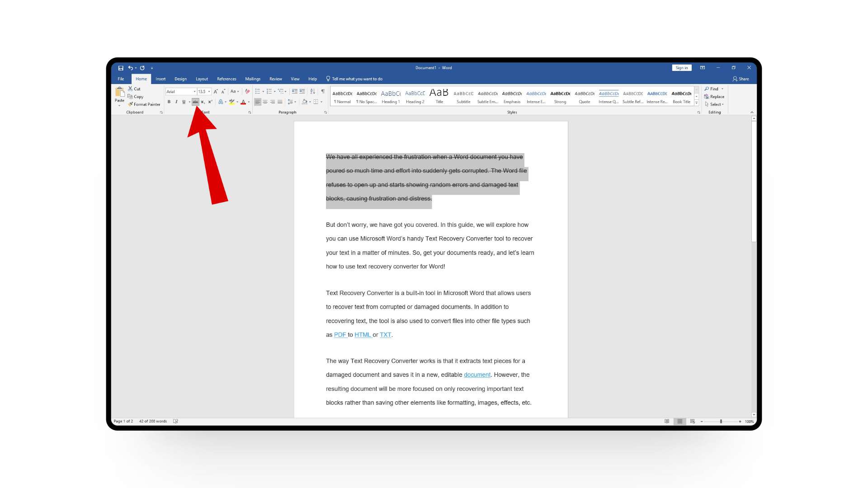
Task: Center align the selected text
Action: (x=265, y=102)
